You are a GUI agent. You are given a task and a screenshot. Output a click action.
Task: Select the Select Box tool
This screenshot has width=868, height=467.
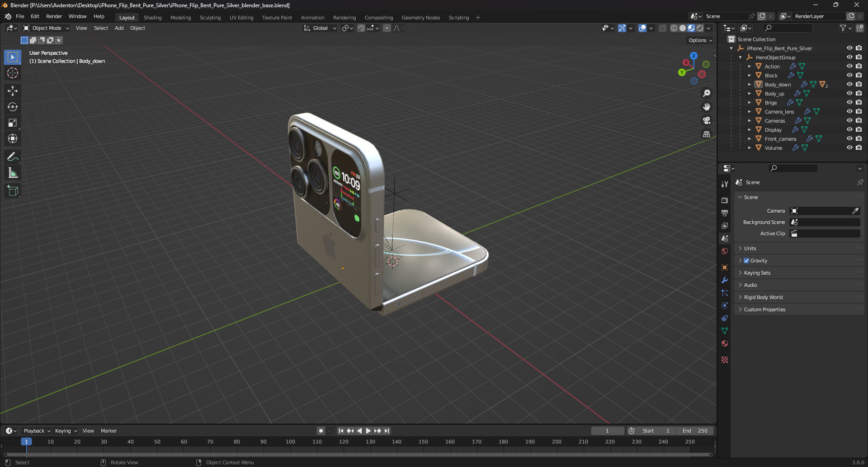coord(13,57)
